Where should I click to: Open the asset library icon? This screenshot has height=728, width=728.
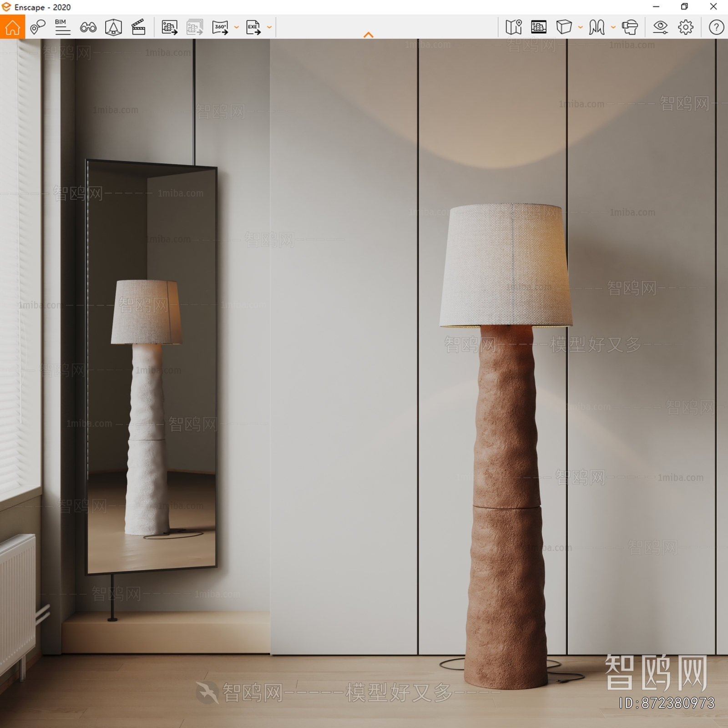(x=113, y=27)
